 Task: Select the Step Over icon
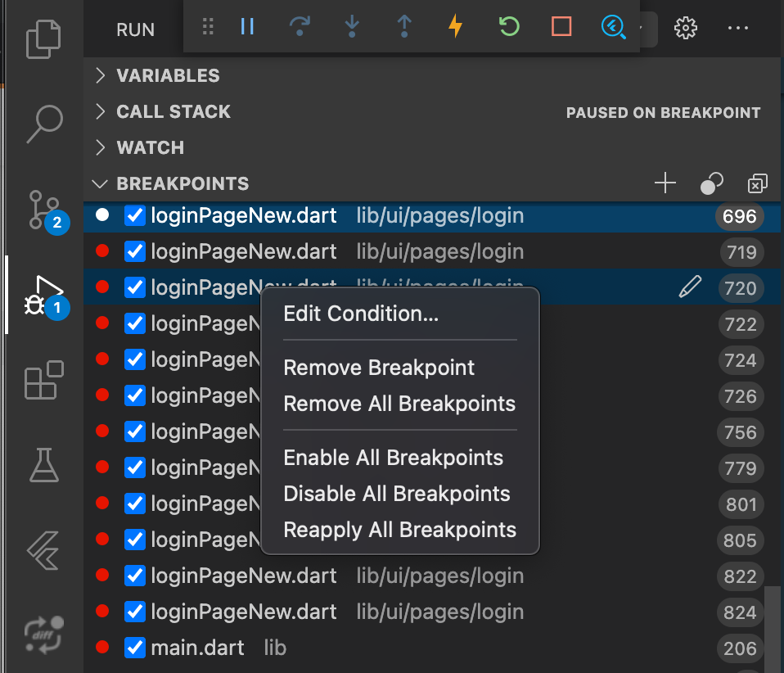coord(300,27)
